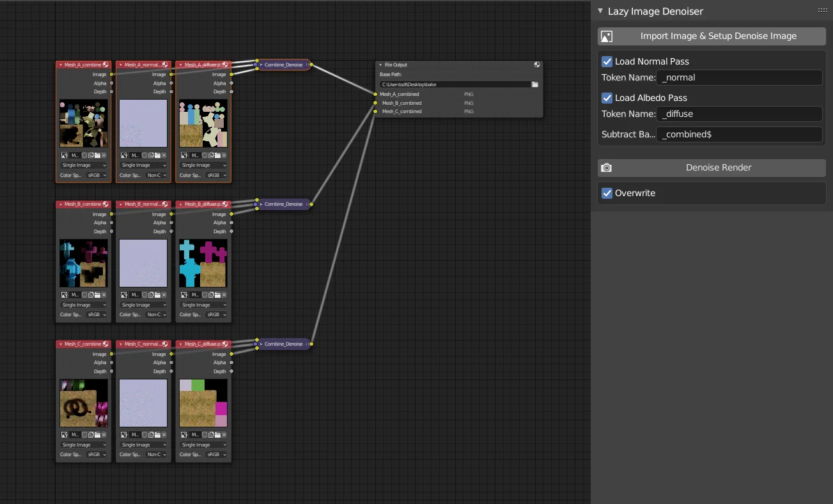Screen dimensions: 833x504
Task: Click the folder icon next to Base Path
Action: [x=535, y=84]
